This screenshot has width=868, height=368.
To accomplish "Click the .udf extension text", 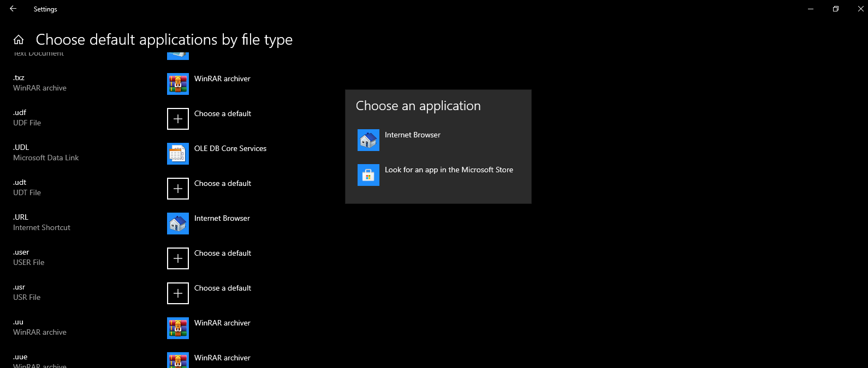I will coord(20,112).
